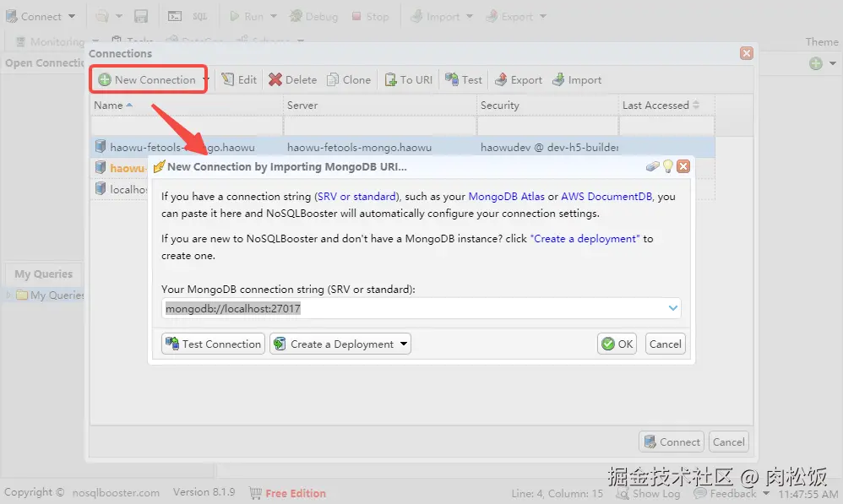Click the Test Connection button
Image resolution: width=843 pixels, height=504 pixels.
[x=213, y=344]
